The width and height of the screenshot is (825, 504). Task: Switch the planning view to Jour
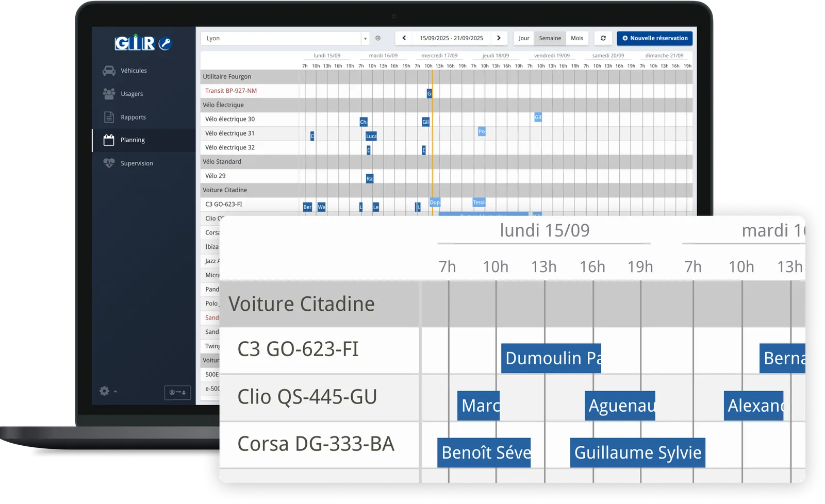523,38
